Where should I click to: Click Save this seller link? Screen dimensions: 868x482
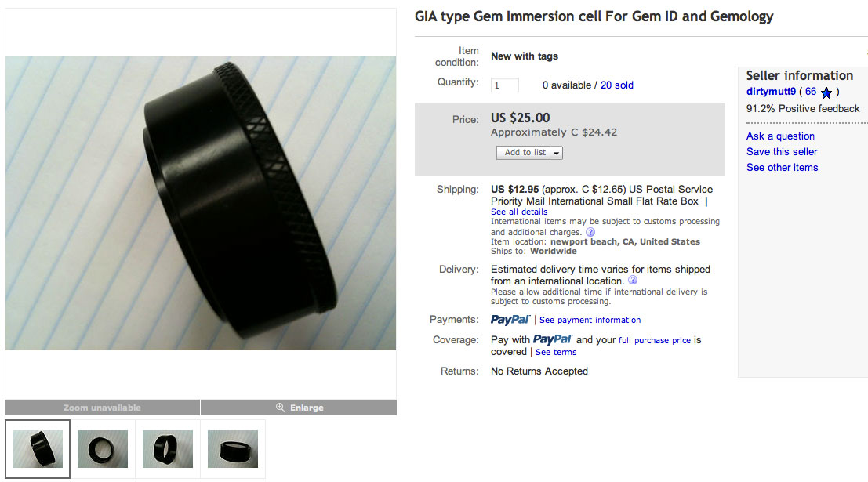782,151
